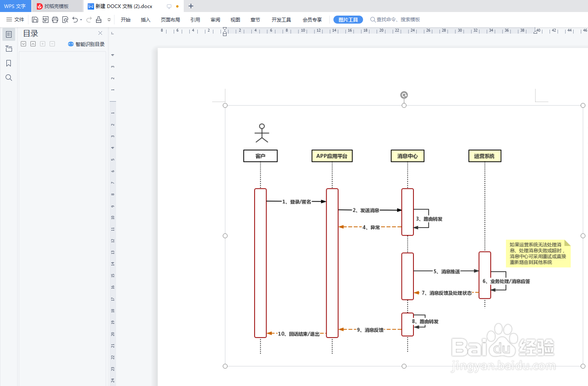Click the label 10、回话结束/退出
588x386 pixels.
click(x=299, y=334)
